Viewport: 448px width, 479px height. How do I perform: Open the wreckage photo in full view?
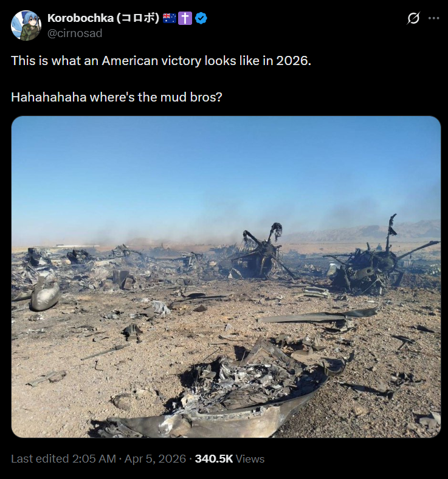(x=226, y=277)
